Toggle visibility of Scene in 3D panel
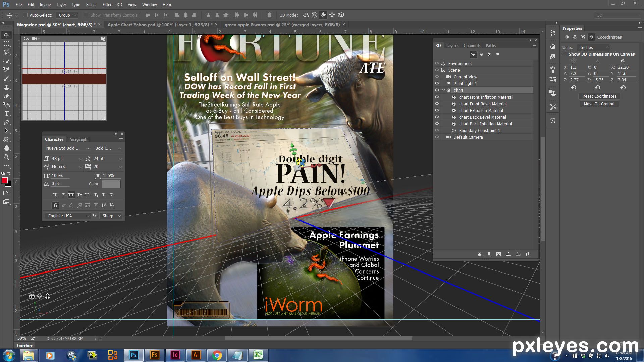 click(437, 70)
